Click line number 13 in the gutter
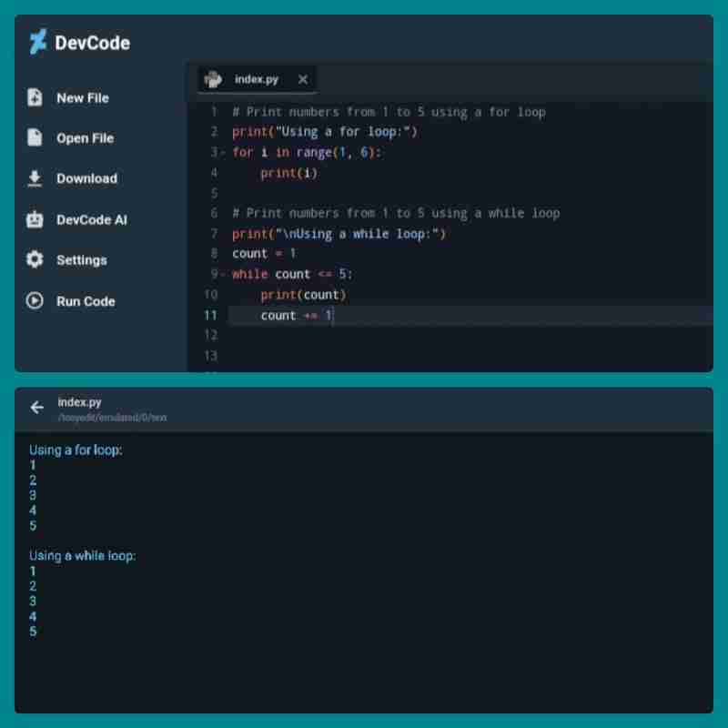The width and height of the screenshot is (728, 728). coord(211,356)
